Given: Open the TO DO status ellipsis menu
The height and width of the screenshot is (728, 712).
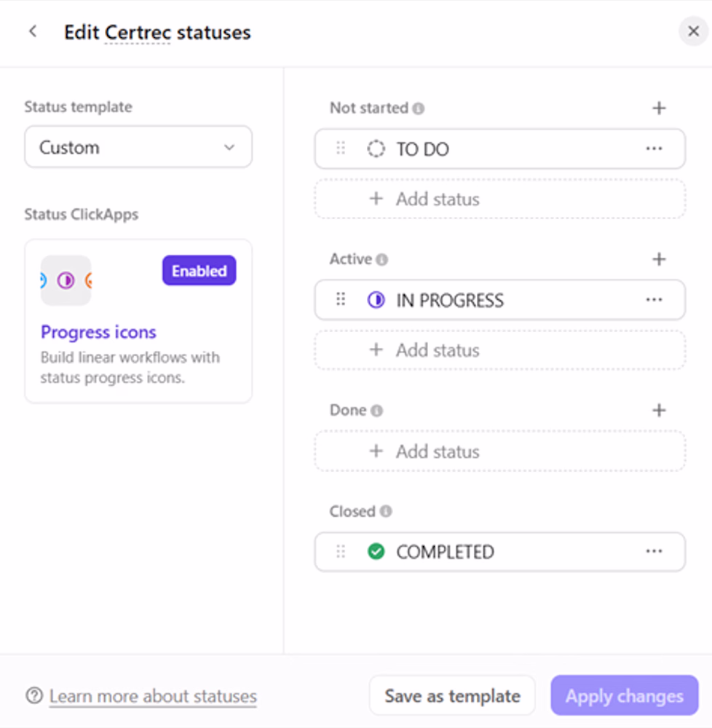Looking at the screenshot, I should (x=654, y=149).
